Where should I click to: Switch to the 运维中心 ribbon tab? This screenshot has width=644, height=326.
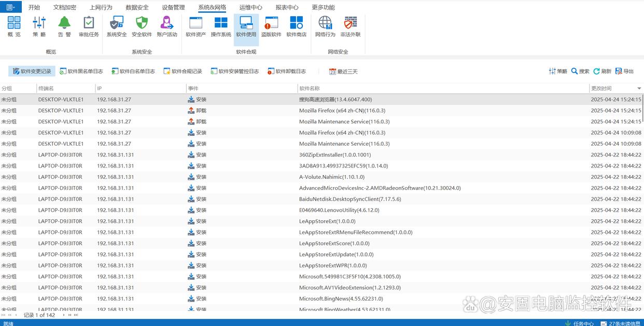(250, 7)
